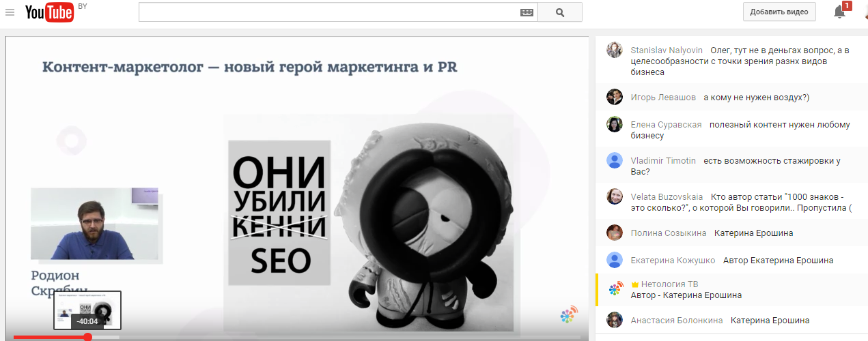
Task: Click Елена Суравская's chat avatar
Action: (615, 124)
